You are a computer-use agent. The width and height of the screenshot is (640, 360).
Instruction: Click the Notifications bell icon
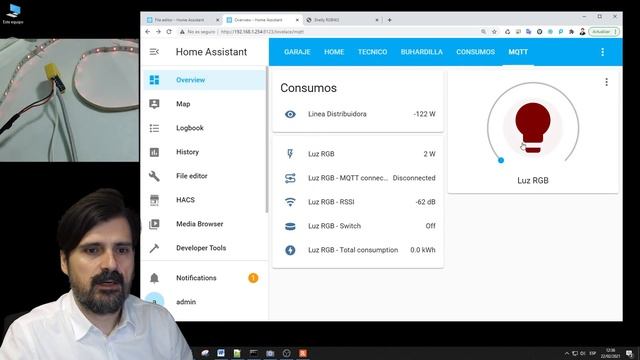154,278
